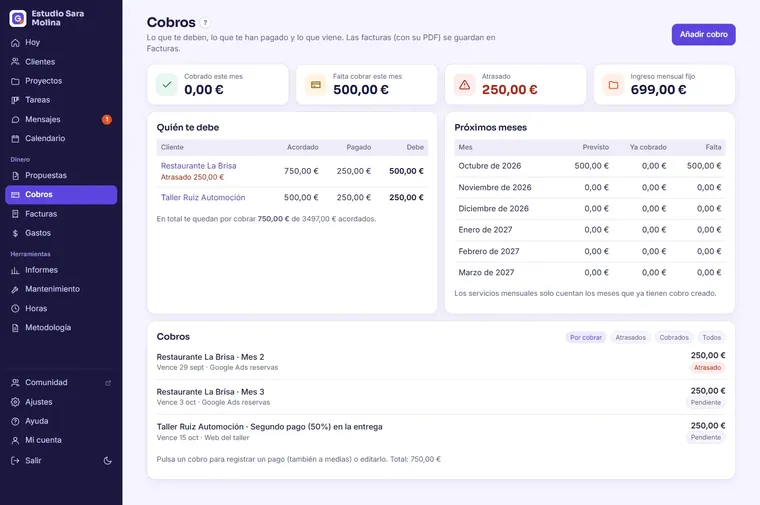Screen dimensions: 760x505
Task: Click the Mensajes chat bubble icon
Action: pyautogui.click(x=15, y=119)
